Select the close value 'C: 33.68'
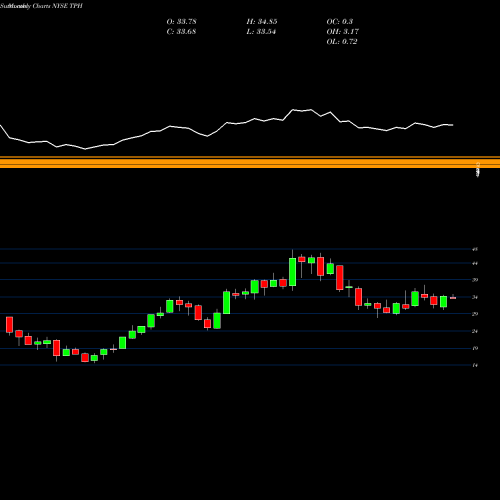This screenshot has width=500, height=500. [x=181, y=32]
